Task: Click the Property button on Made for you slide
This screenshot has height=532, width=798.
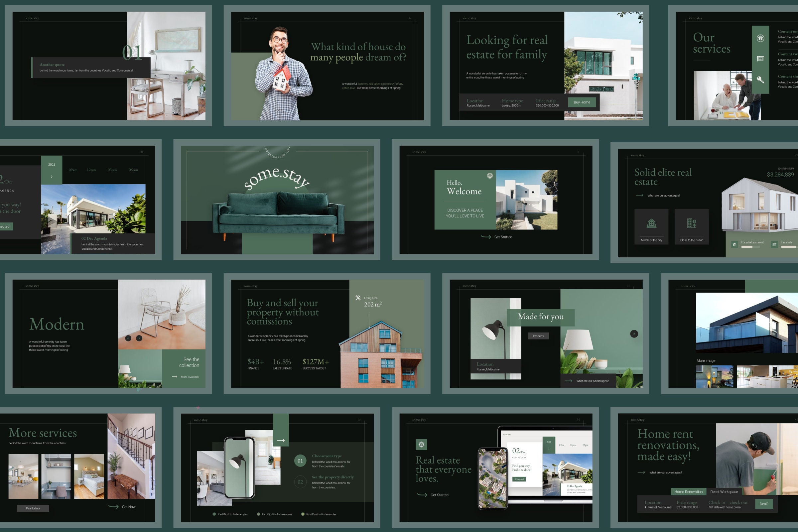Action: [538, 336]
